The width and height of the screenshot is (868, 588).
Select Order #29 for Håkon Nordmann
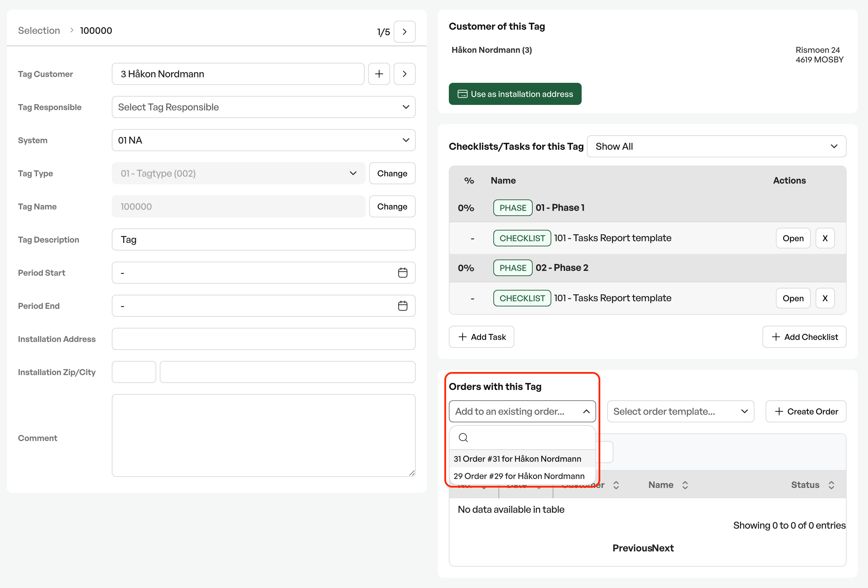(522, 476)
